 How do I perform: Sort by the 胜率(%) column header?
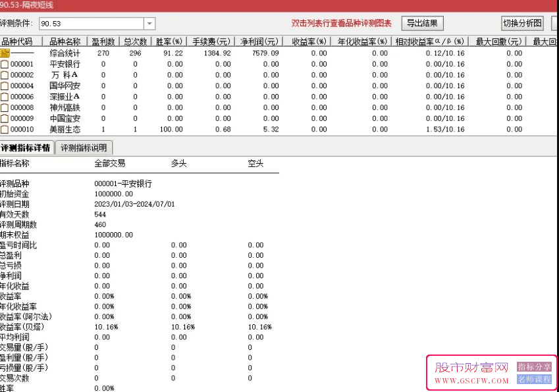point(169,41)
